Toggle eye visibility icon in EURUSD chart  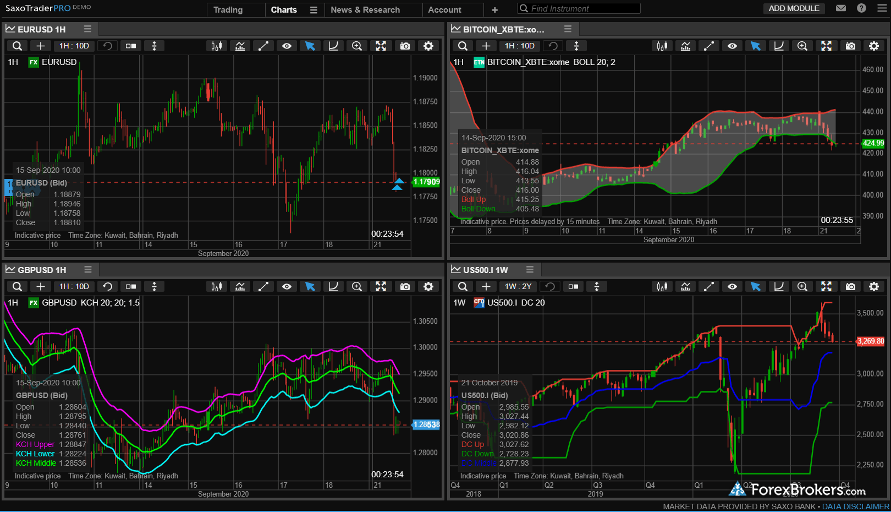[x=287, y=46]
